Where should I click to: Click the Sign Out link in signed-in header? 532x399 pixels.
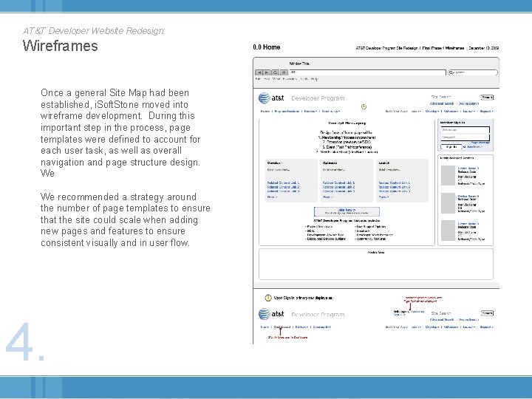coord(399,315)
